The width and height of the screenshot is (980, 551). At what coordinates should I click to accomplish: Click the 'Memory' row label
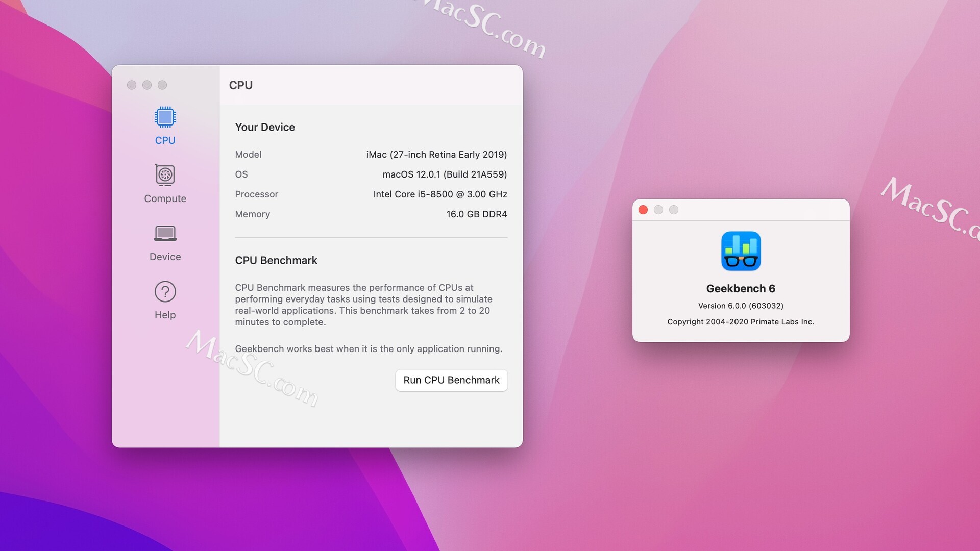pos(252,214)
